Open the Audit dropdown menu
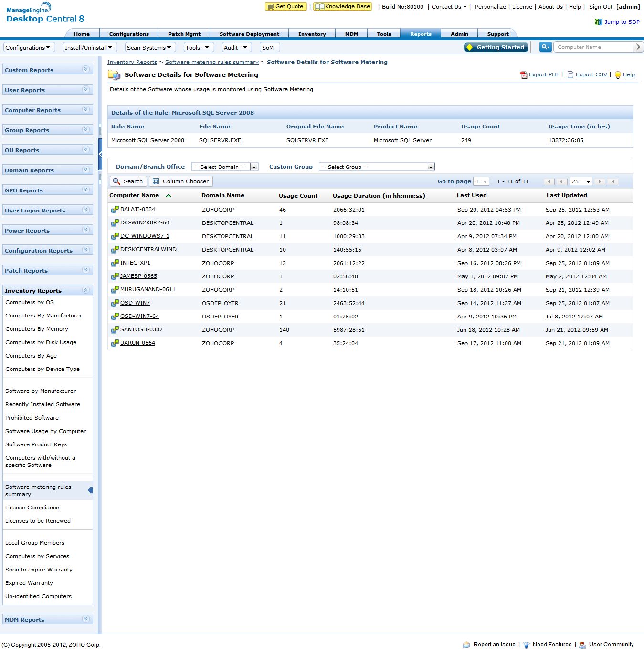644x656 pixels. pos(236,48)
